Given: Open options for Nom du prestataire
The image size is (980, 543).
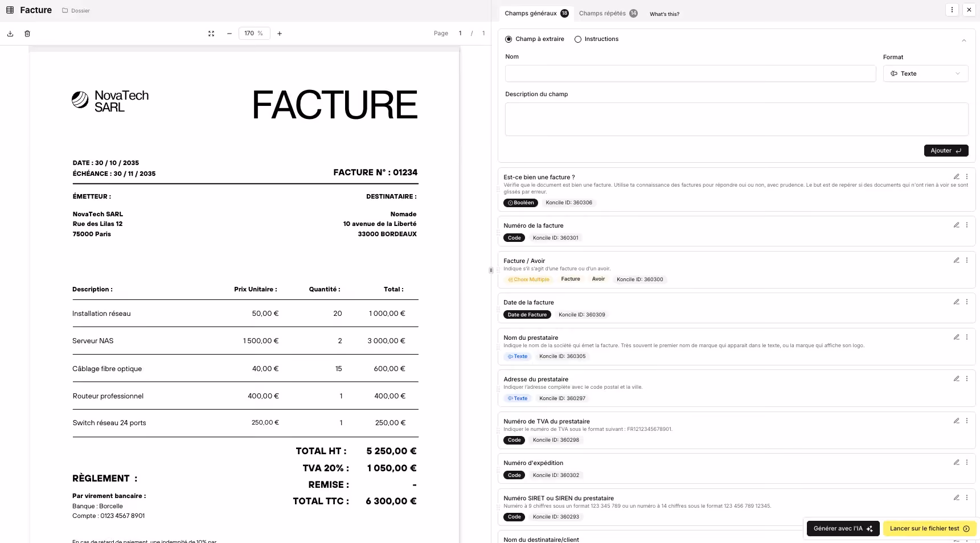Looking at the screenshot, I should 967,338.
